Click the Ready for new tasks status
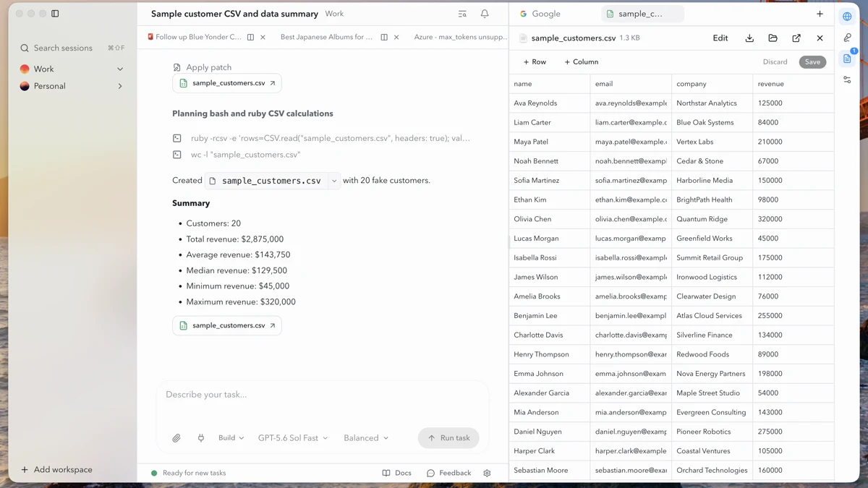The image size is (868, 488). 188,473
